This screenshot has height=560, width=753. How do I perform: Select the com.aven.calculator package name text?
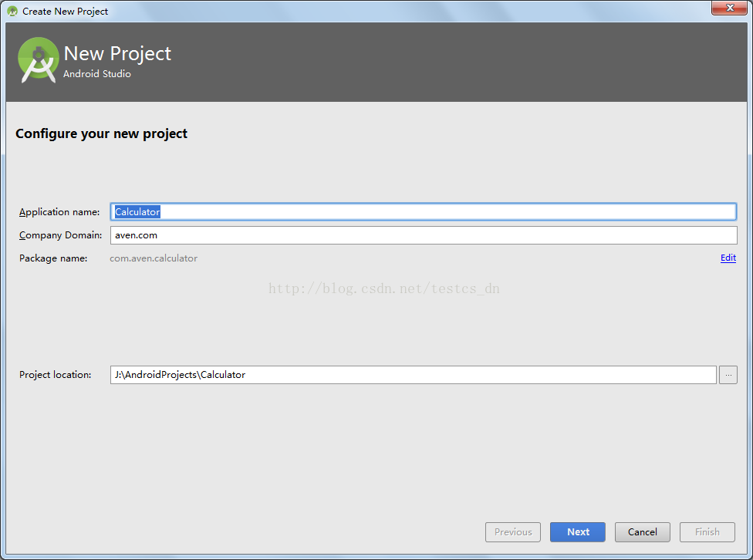click(154, 258)
